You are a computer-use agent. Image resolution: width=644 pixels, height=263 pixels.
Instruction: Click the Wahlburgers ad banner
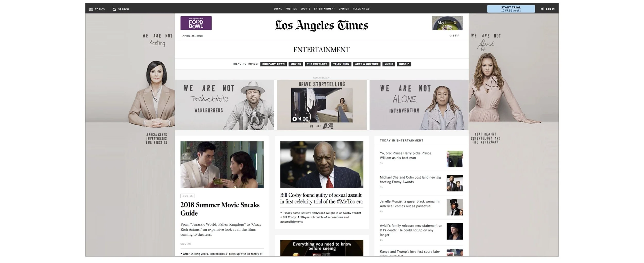224,105
